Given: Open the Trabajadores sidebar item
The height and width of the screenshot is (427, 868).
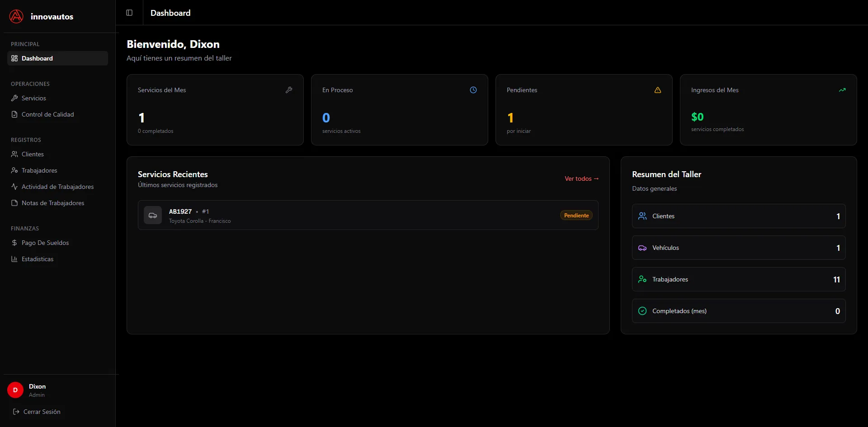Looking at the screenshot, I should click(39, 170).
